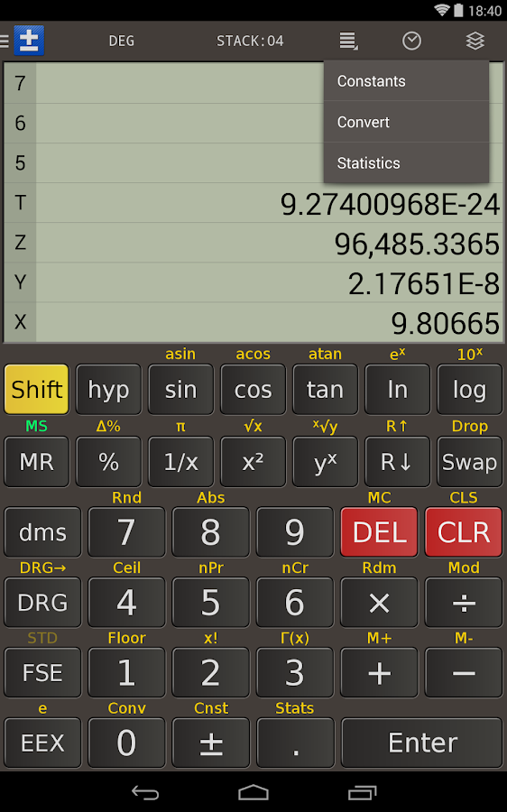The width and height of the screenshot is (507, 812).
Task: Tap the MR memory recall key
Action: click(36, 462)
